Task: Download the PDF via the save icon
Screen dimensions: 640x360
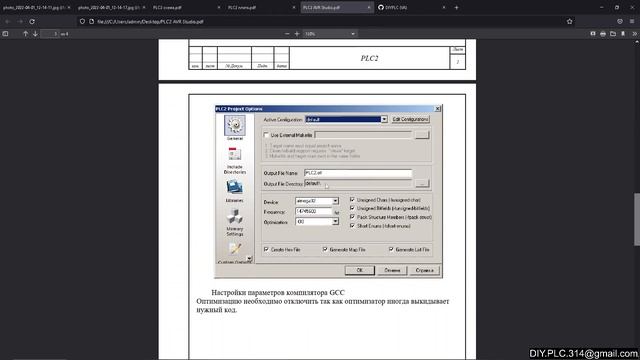Action: 623,34
